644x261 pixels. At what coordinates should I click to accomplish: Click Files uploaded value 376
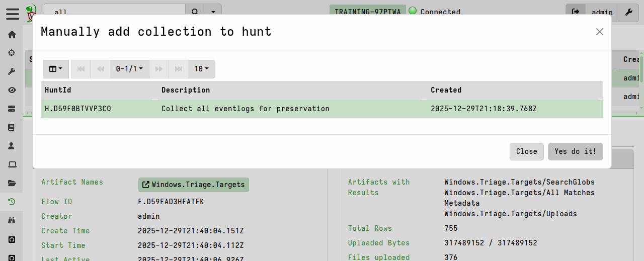click(451, 257)
